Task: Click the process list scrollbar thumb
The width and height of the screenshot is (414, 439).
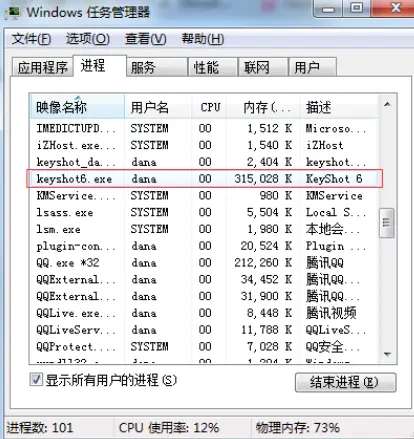Action: 387,223
